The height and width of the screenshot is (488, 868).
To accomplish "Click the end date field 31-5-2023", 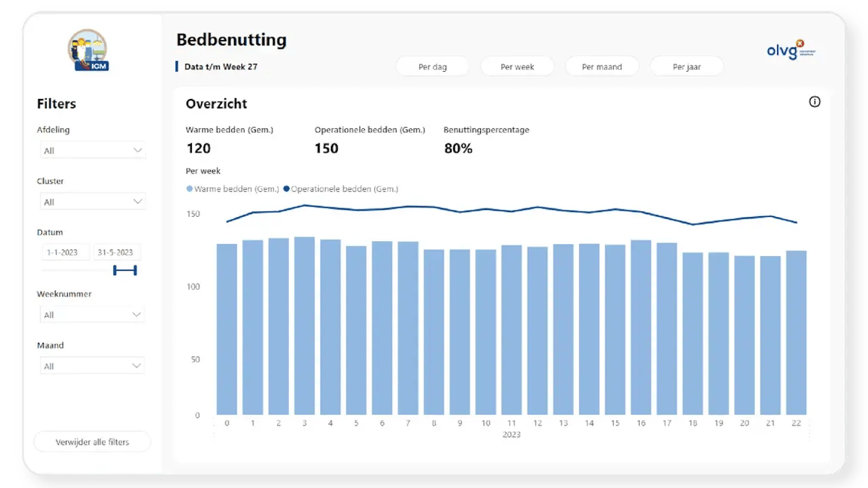I will pos(117,253).
